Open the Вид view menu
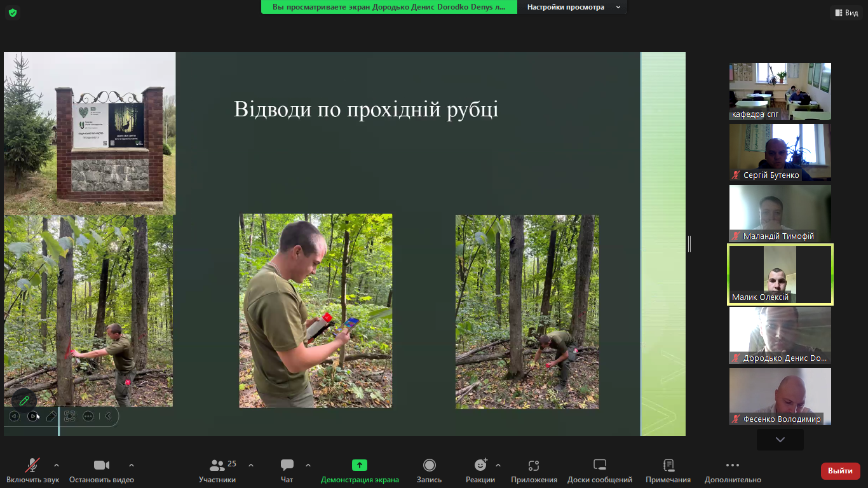The width and height of the screenshot is (868, 488). click(x=846, y=13)
